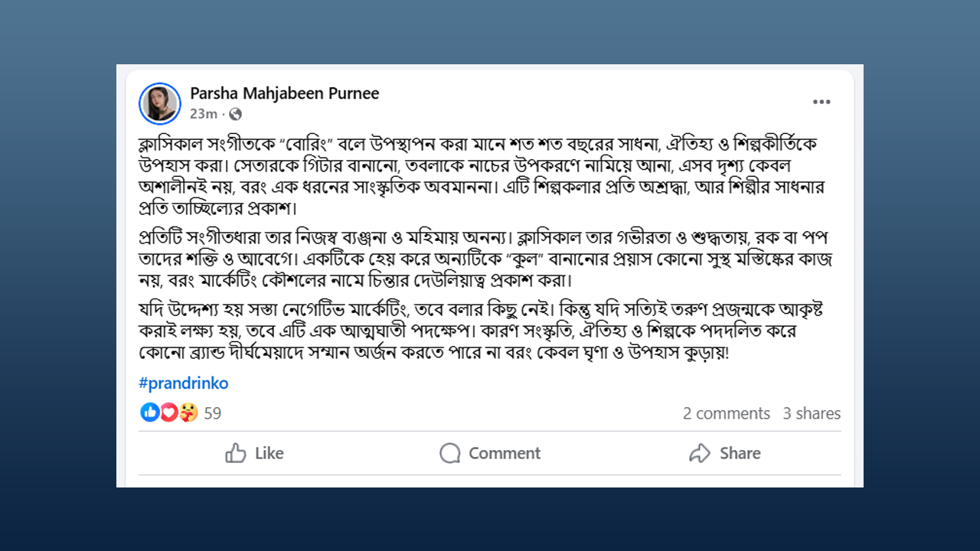Open Parsha Mahjabeen Purnee's profile picture

(160, 103)
